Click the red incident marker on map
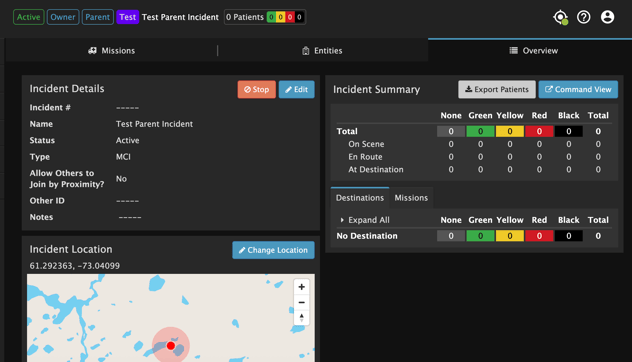 pyautogui.click(x=171, y=345)
